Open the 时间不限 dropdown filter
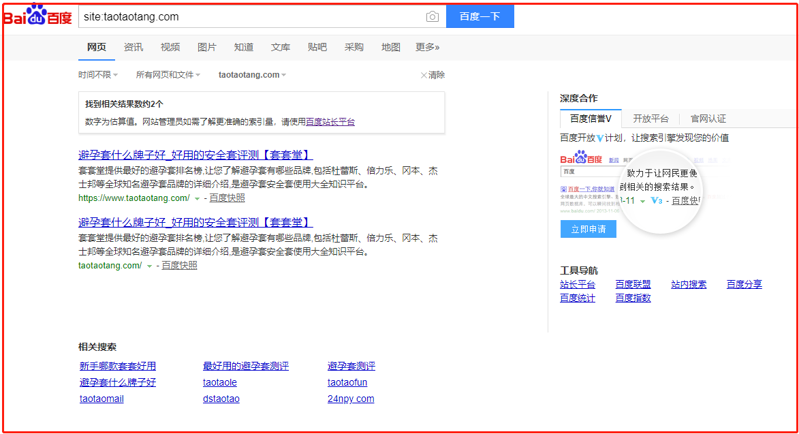Screen dimensions: 799x434 coord(98,75)
